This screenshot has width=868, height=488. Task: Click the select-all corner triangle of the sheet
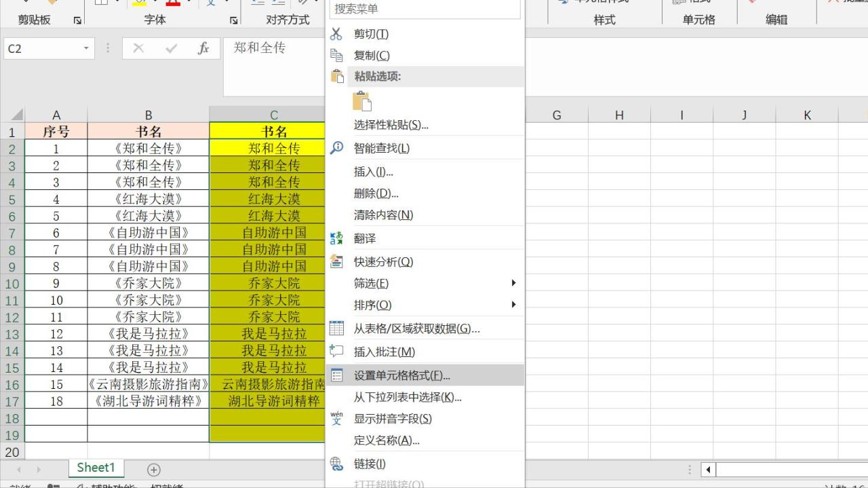tap(16, 115)
